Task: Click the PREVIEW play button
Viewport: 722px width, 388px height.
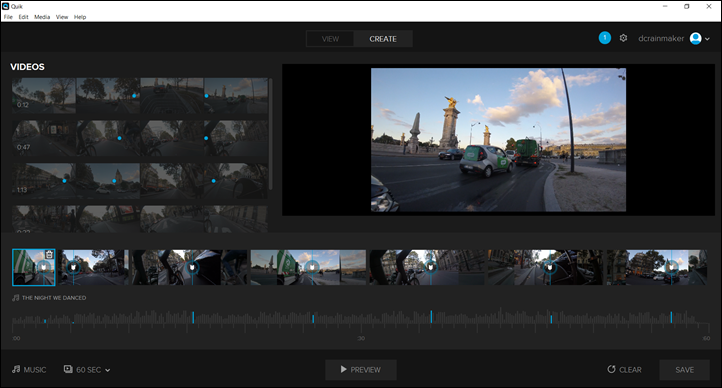Action: point(361,370)
